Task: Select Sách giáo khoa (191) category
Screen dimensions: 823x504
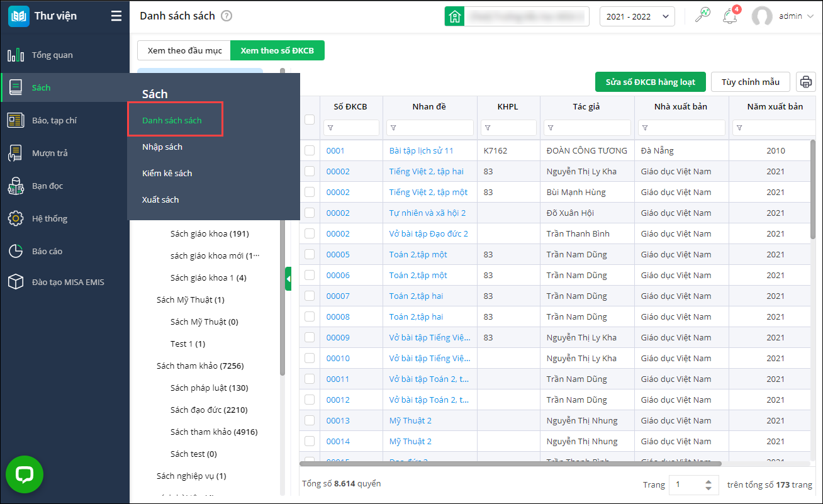Action: (x=210, y=233)
